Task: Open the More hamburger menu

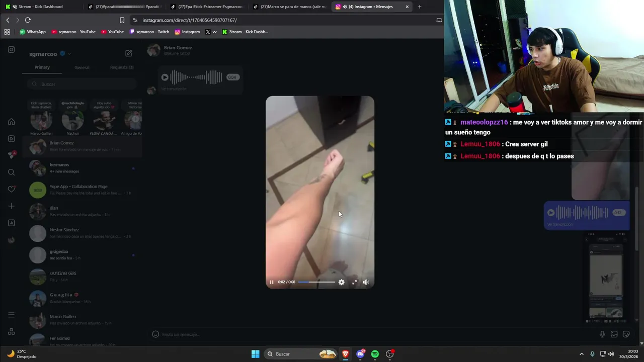Action: (11, 315)
